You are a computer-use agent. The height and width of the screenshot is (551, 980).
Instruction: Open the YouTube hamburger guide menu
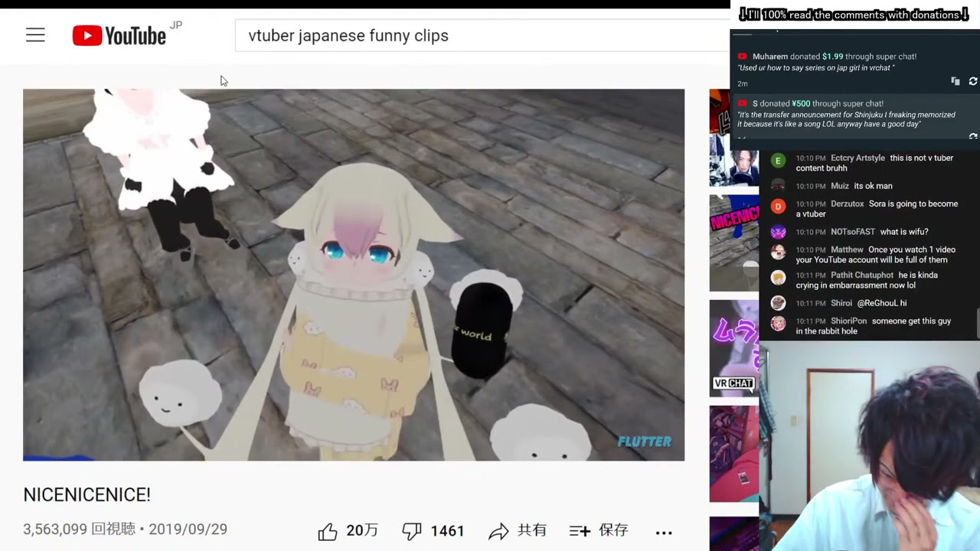pyautogui.click(x=35, y=35)
